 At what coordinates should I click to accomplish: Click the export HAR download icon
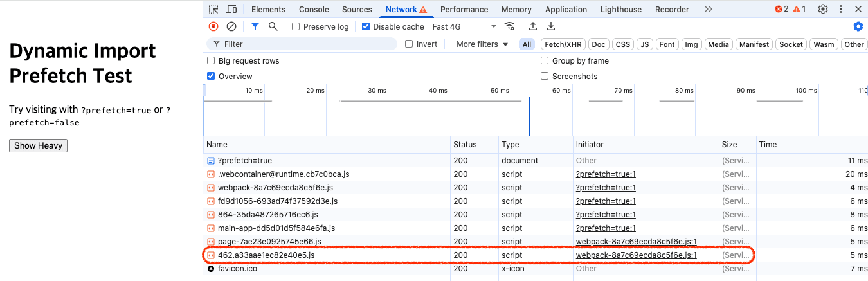(x=551, y=26)
